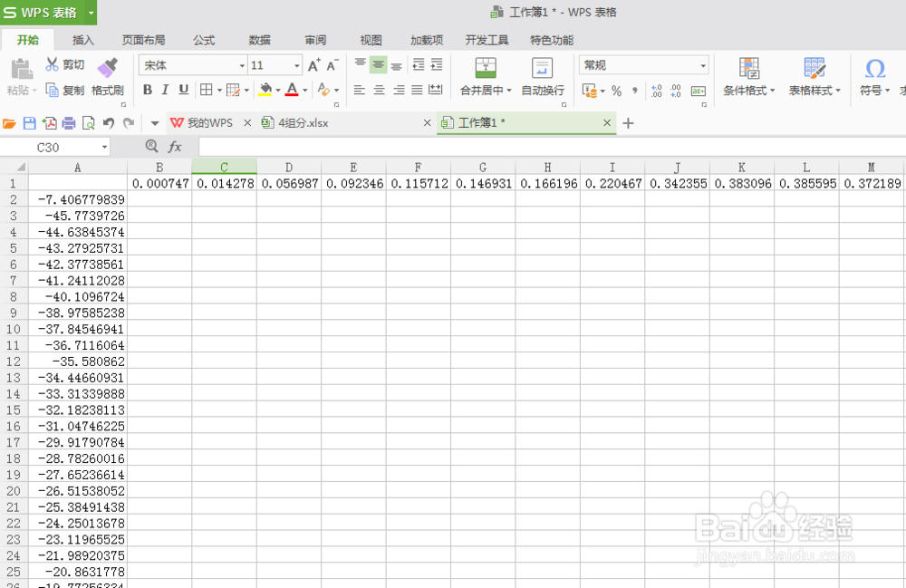Redo last action
This screenshot has height=588, width=906.
(129, 123)
